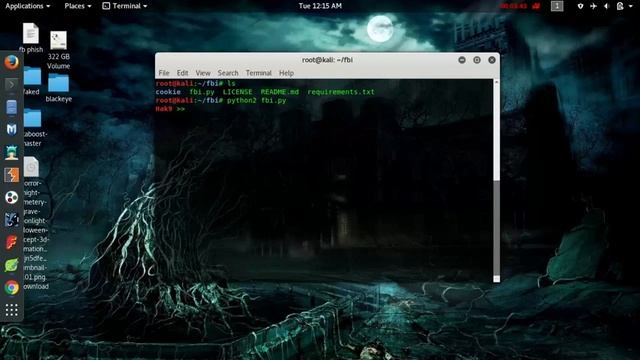
Task: Launch Firefox from the dock
Action: [11, 62]
